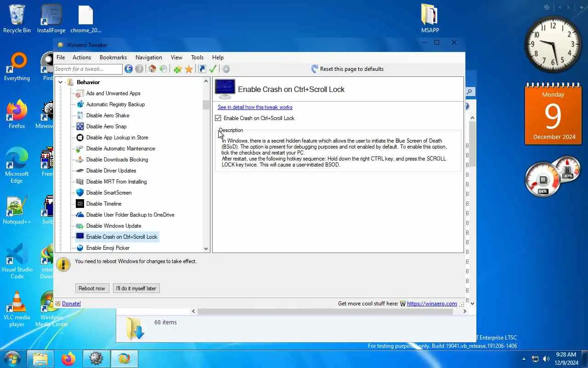Click the OneDrive backup cloud icon

[x=80, y=215]
